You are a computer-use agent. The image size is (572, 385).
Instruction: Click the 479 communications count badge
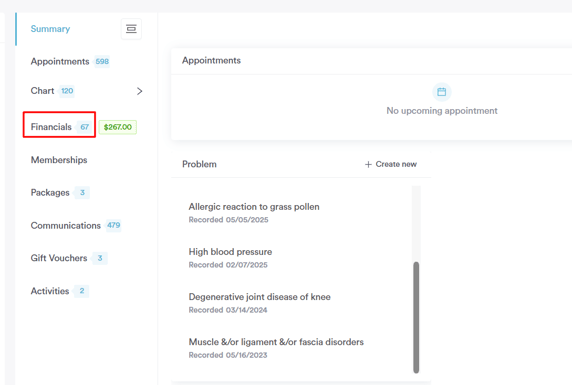coord(113,225)
